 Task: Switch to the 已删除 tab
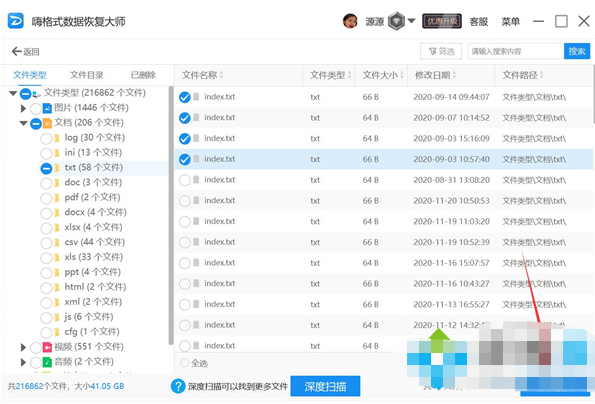[x=143, y=75]
